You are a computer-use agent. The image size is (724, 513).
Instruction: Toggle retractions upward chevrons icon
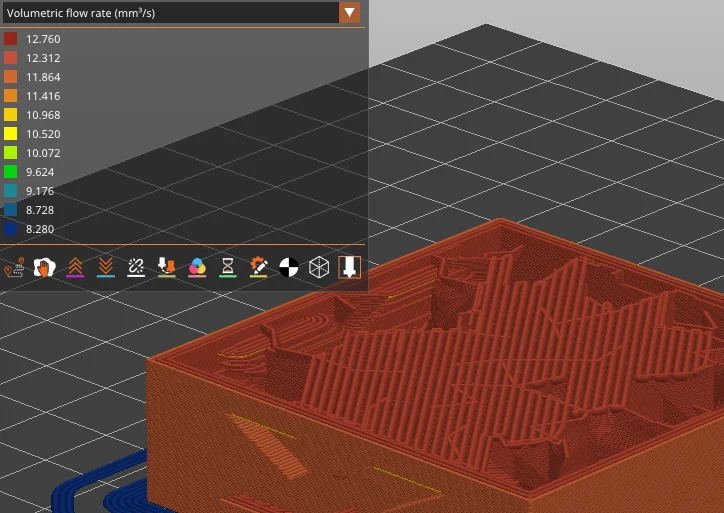[x=75, y=267]
